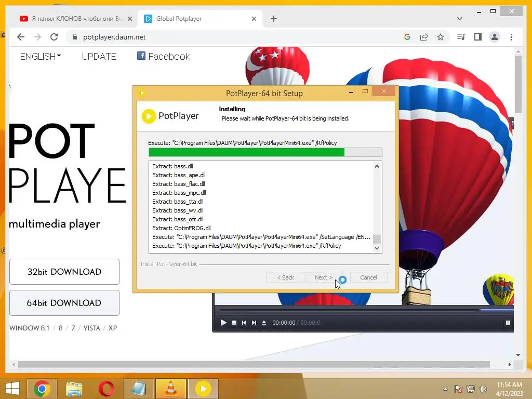Eject/open button in player preview
The width and height of the screenshot is (532, 399).
264,323
